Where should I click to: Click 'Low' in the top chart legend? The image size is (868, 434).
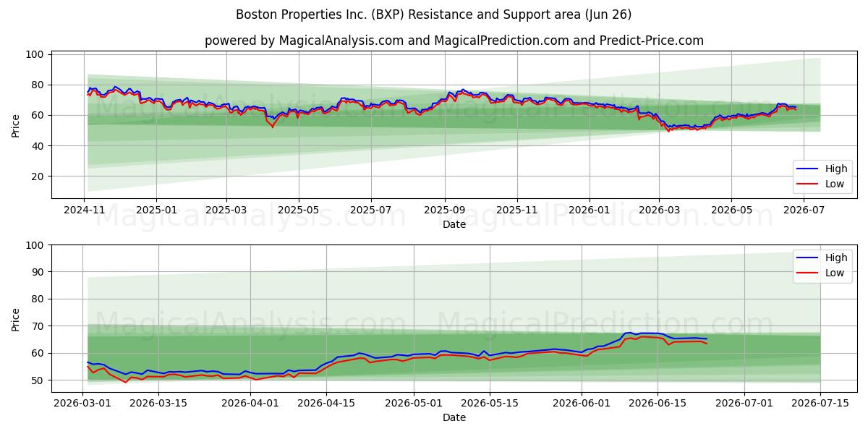click(x=835, y=184)
